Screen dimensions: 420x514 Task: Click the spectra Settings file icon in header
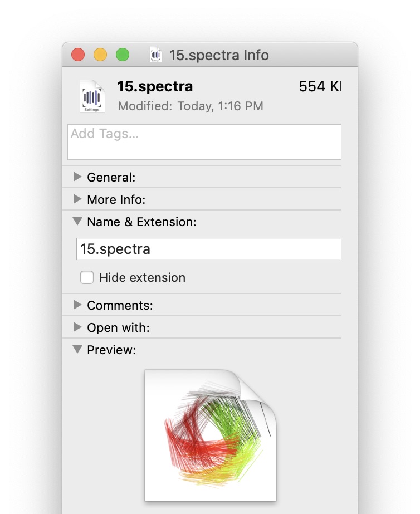pyautogui.click(x=92, y=96)
